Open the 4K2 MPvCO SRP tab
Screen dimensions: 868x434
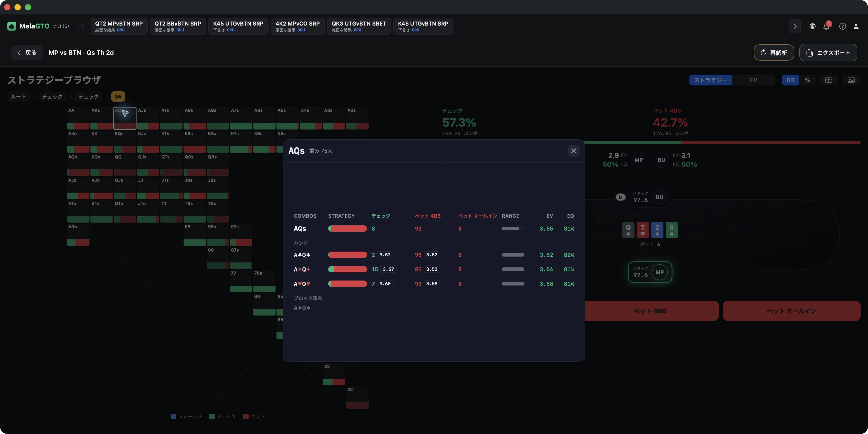click(297, 26)
